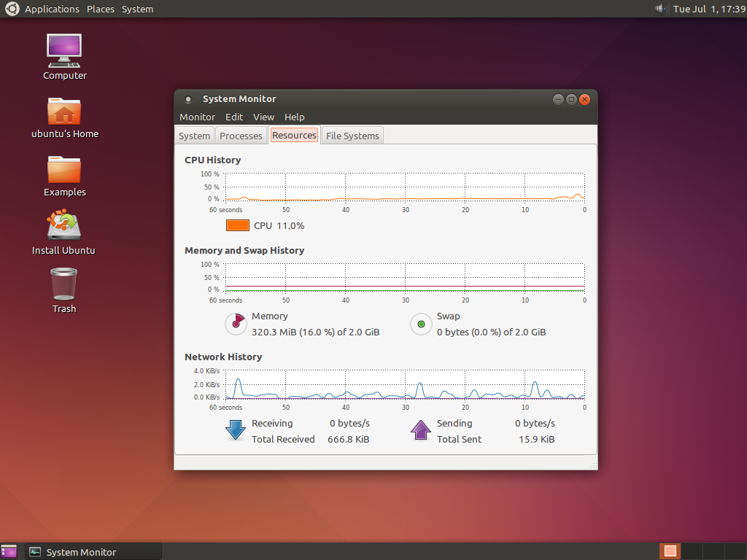Click System Monitor taskbar button
The height and width of the screenshot is (560, 747).
pos(93,551)
